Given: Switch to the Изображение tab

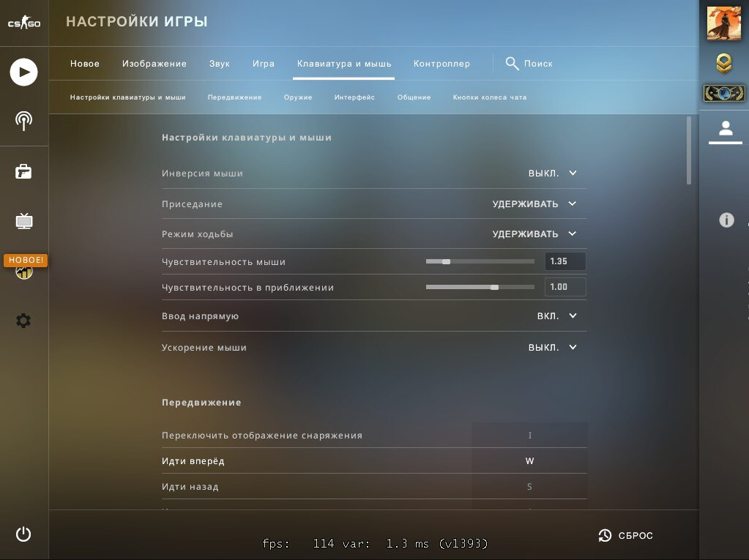Looking at the screenshot, I should (x=154, y=64).
